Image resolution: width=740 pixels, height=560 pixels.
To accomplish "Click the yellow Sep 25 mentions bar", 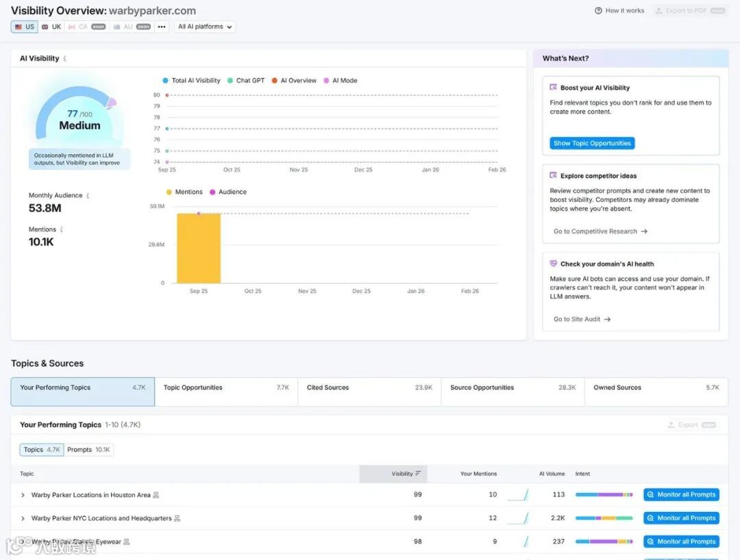I will [x=199, y=249].
